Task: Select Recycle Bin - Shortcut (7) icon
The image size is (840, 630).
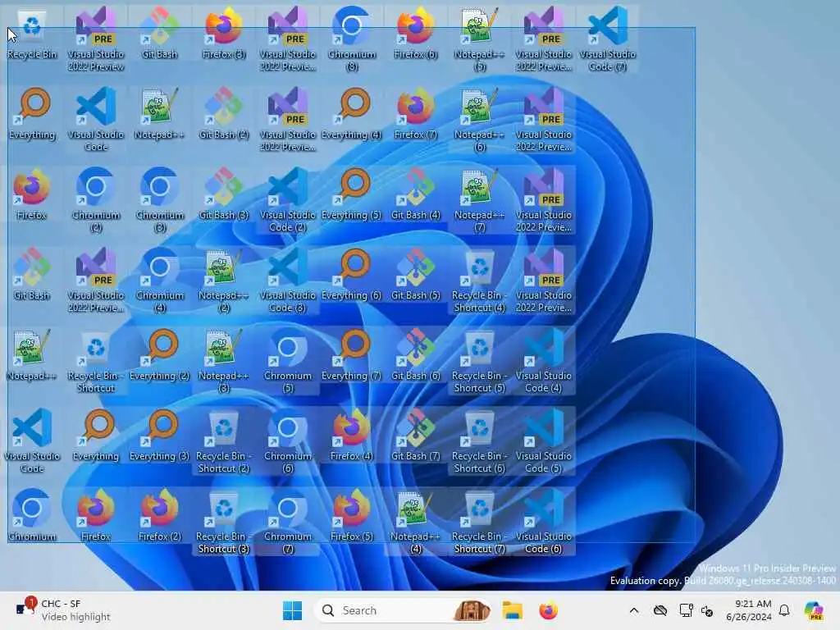Action: pos(479,522)
